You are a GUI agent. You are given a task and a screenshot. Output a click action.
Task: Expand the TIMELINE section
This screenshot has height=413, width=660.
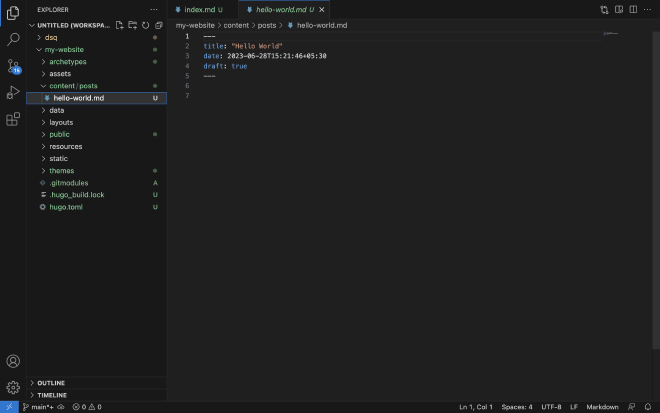tap(96, 395)
